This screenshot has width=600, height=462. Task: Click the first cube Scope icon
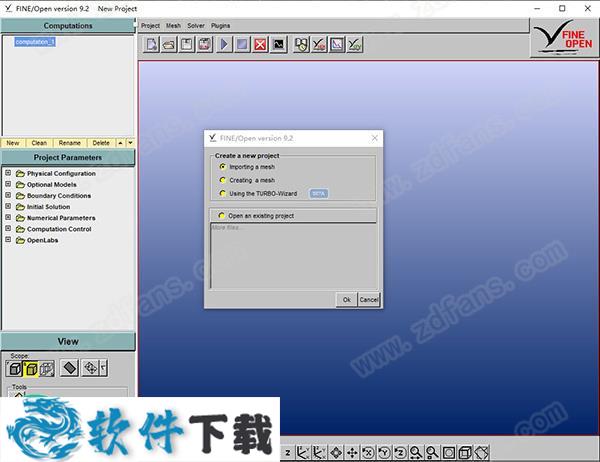click(15, 369)
